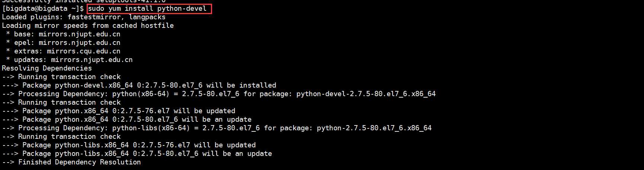Click the highlighted sudo yum install python-devel command
Screen dimensions: 644x170
(147, 9)
